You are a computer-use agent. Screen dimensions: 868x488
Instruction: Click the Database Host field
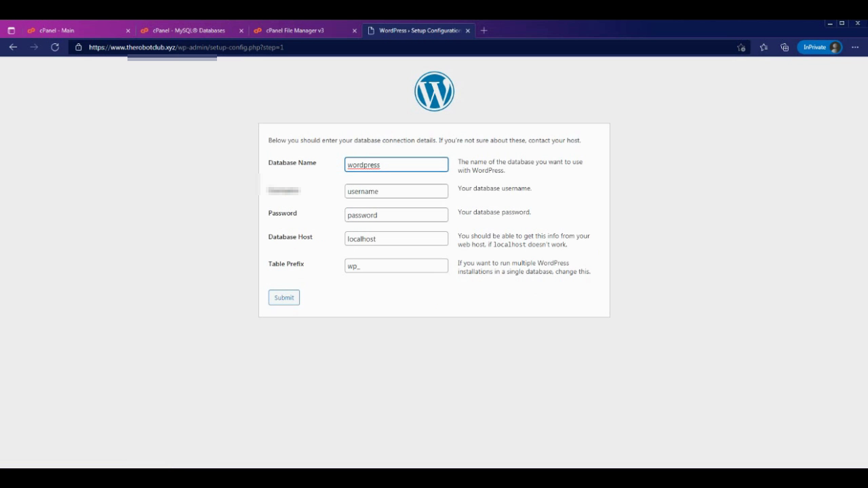[x=396, y=239]
